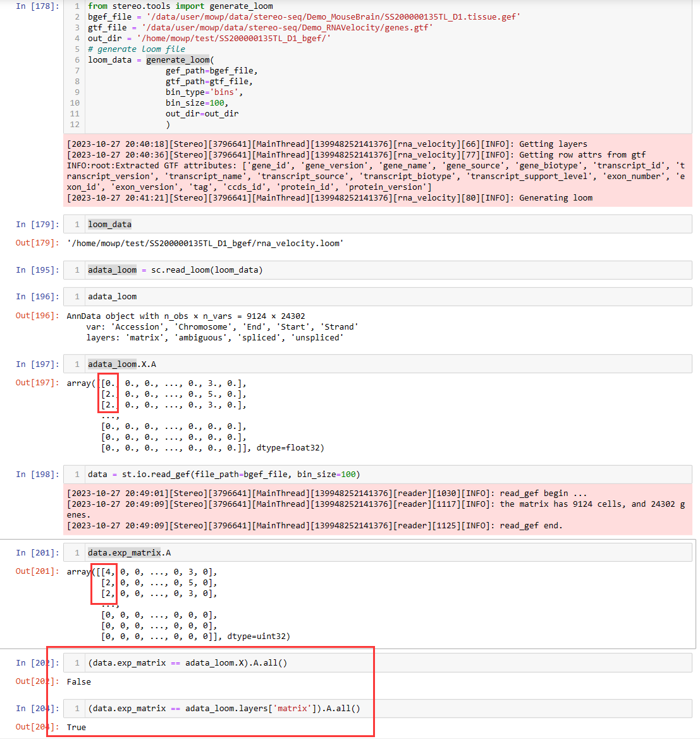Screen dimensions: 700x739
Task: Click inside the loom_data cell
Action: 109,224
